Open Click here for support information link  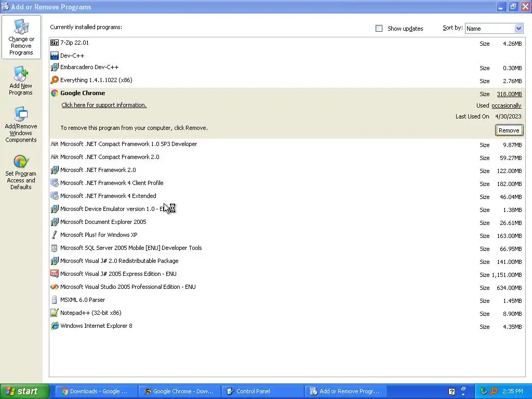point(104,105)
